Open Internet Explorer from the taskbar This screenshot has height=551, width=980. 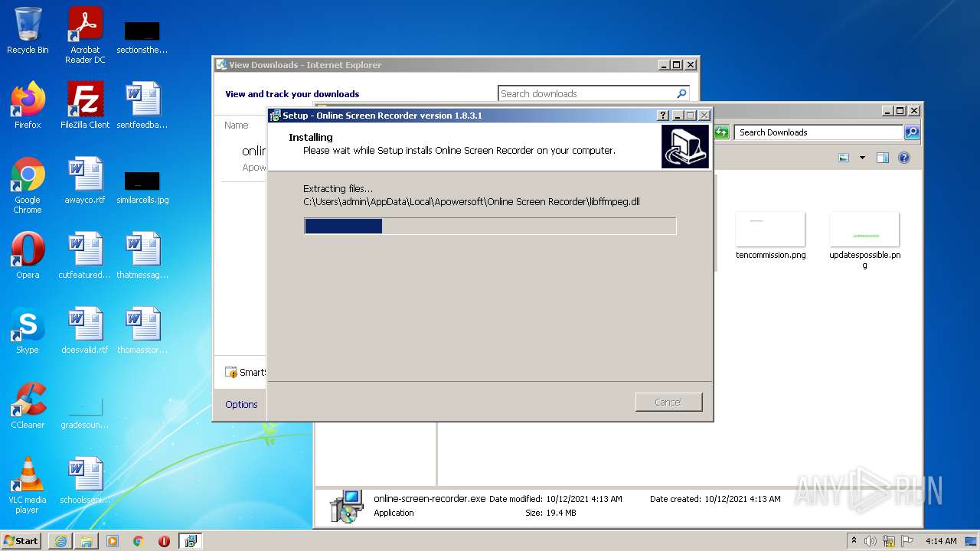(60, 541)
